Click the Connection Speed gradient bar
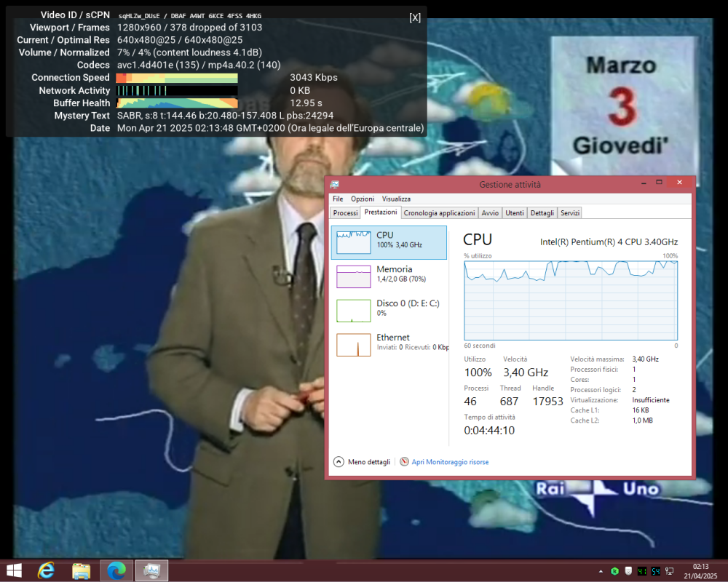728x582 pixels. 176,77
